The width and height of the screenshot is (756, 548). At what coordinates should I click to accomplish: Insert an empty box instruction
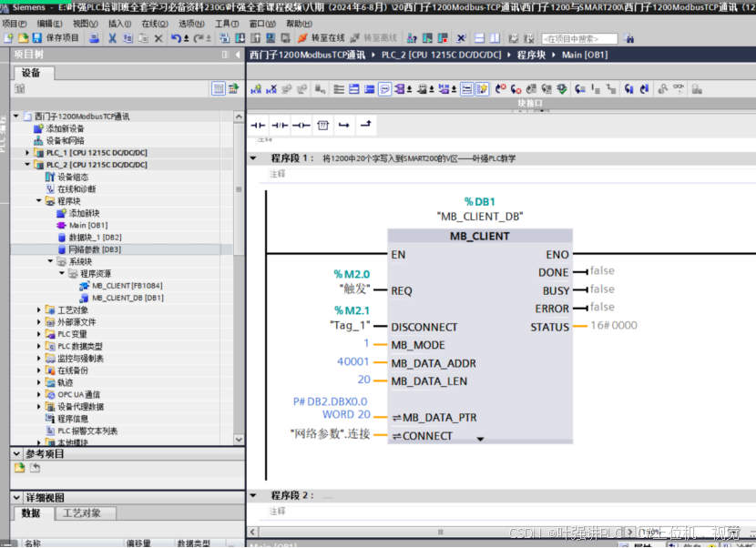(x=322, y=126)
